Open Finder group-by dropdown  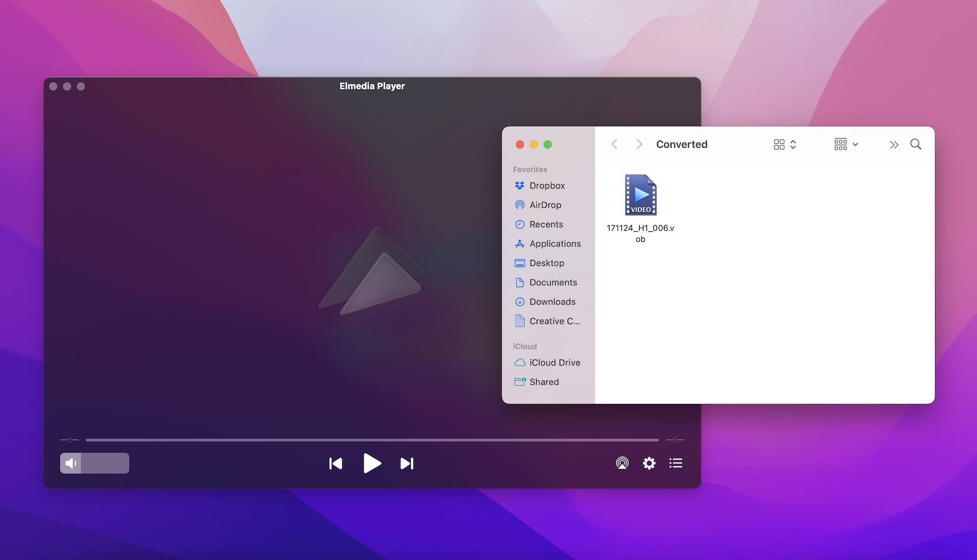tap(846, 144)
